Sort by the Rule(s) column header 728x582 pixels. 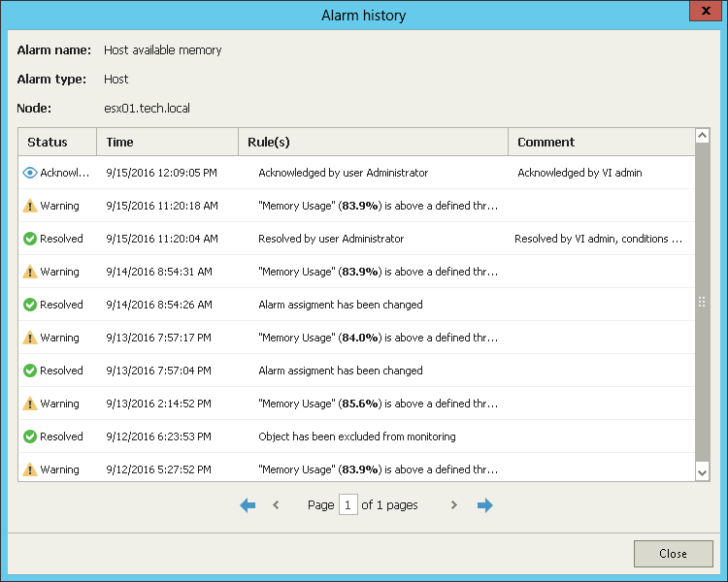373,142
